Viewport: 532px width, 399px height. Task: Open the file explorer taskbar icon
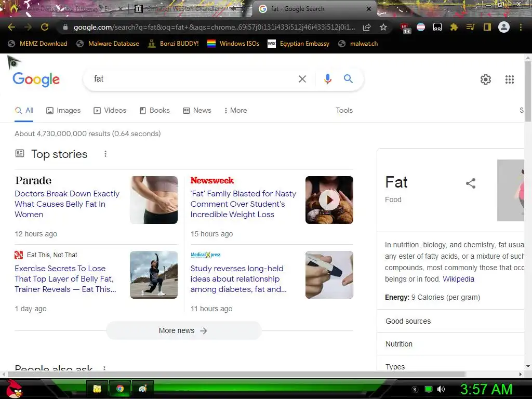97,389
